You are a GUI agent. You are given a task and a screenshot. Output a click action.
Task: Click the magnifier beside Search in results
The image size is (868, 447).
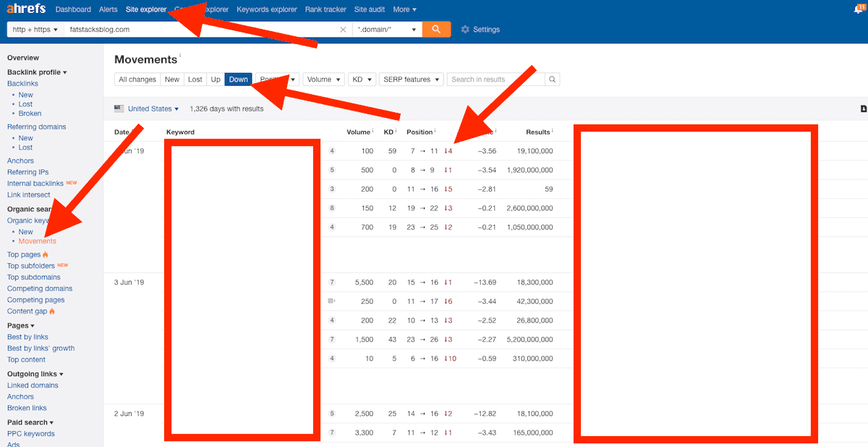click(x=552, y=80)
